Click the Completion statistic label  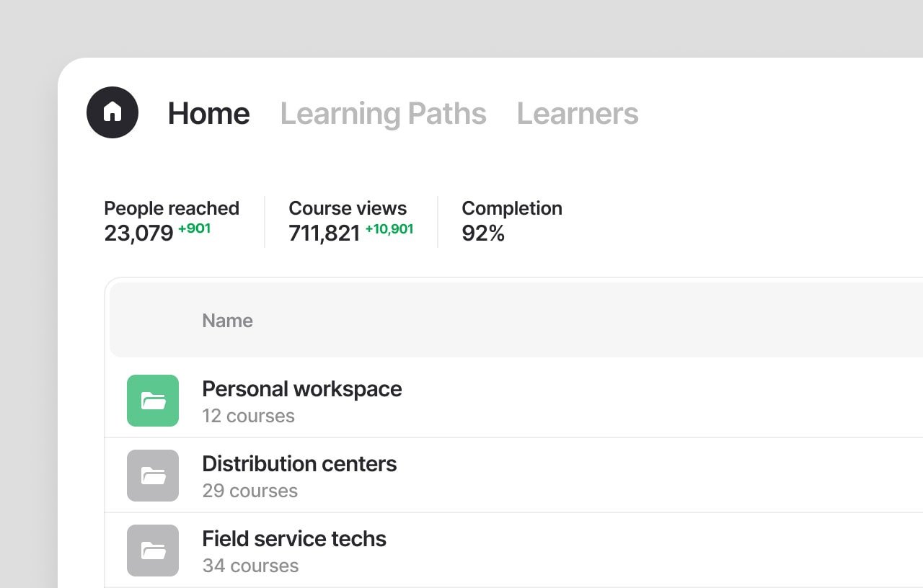coord(512,208)
